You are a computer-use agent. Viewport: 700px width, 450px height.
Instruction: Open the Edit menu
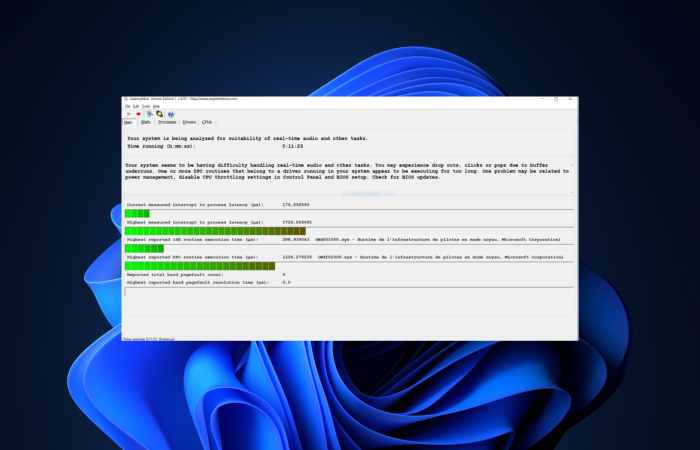[136, 106]
